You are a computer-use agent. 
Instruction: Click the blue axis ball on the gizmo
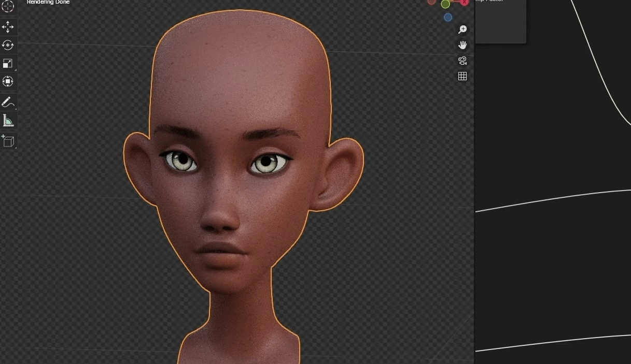[447, 17]
